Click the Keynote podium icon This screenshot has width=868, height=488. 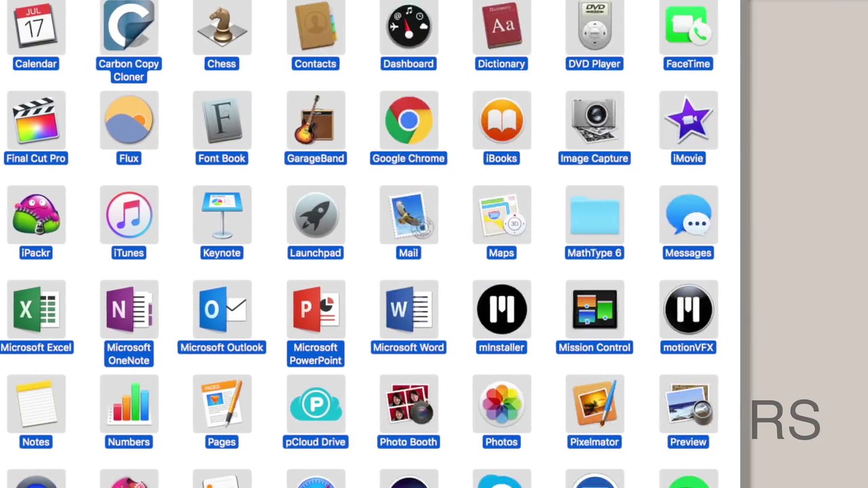click(x=222, y=214)
